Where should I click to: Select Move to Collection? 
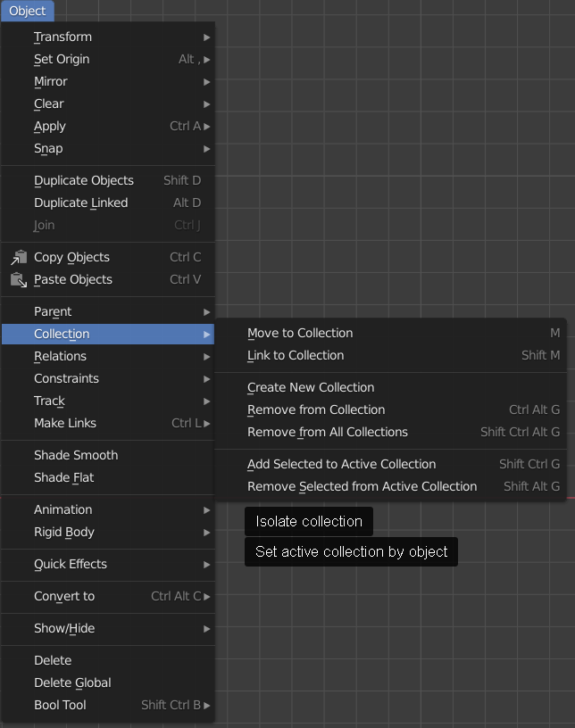pos(390,333)
